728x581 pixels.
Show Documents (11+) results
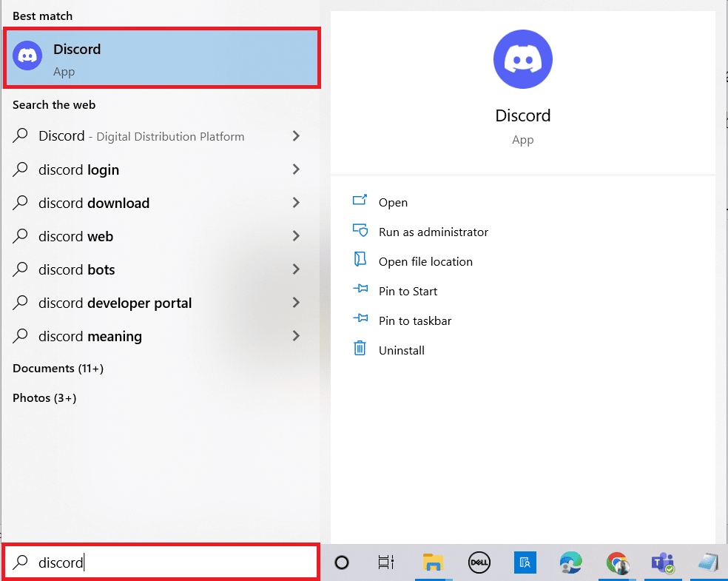58,369
